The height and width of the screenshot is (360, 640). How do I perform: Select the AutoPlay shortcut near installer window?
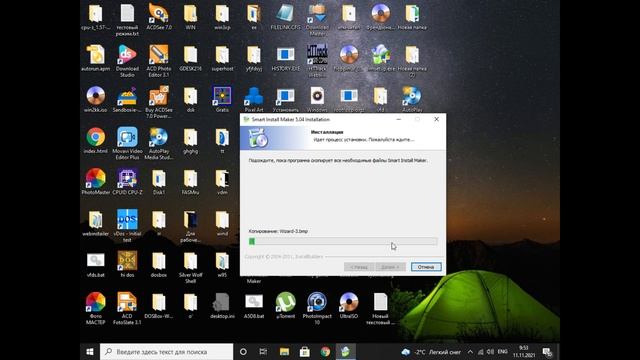pos(412,100)
